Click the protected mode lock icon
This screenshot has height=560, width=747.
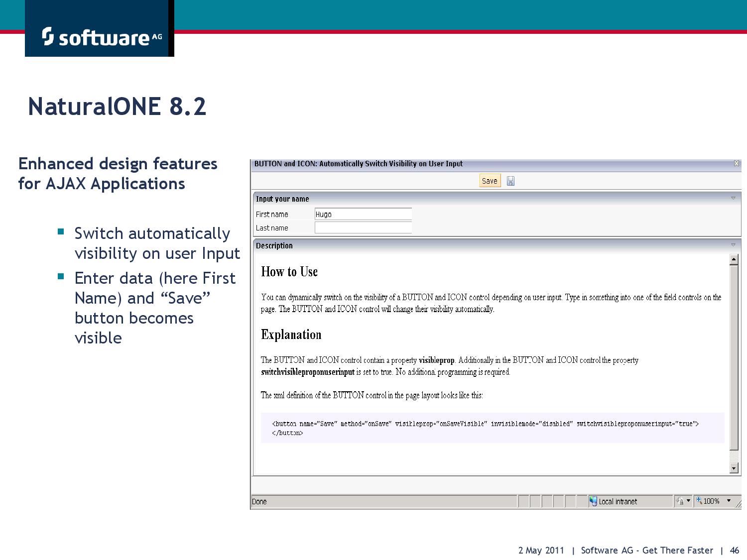point(680,501)
